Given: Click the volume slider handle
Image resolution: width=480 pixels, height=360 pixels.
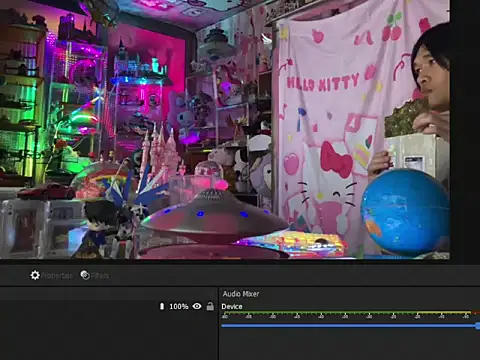Looking at the screenshot, I should (478, 326).
